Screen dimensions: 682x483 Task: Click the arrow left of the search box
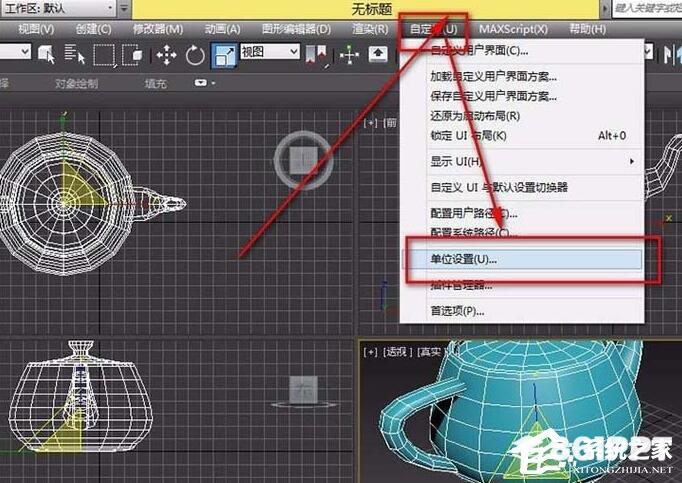605,8
